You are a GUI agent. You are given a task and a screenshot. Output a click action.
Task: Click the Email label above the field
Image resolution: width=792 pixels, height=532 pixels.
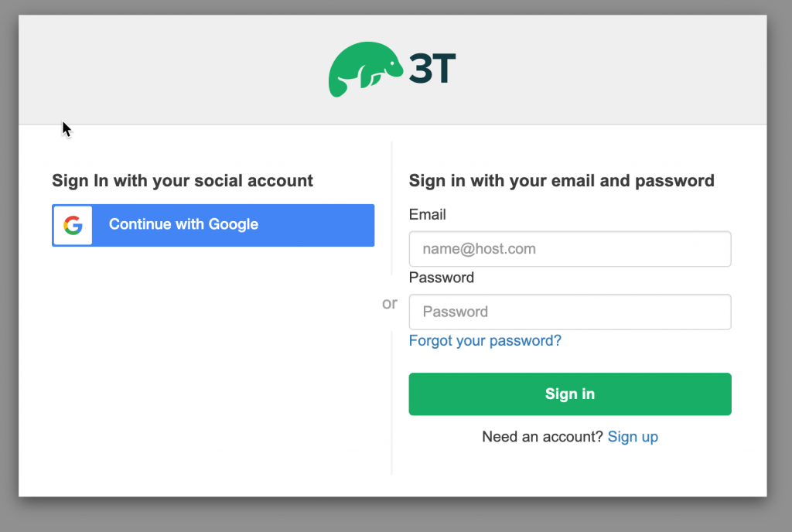(x=427, y=214)
